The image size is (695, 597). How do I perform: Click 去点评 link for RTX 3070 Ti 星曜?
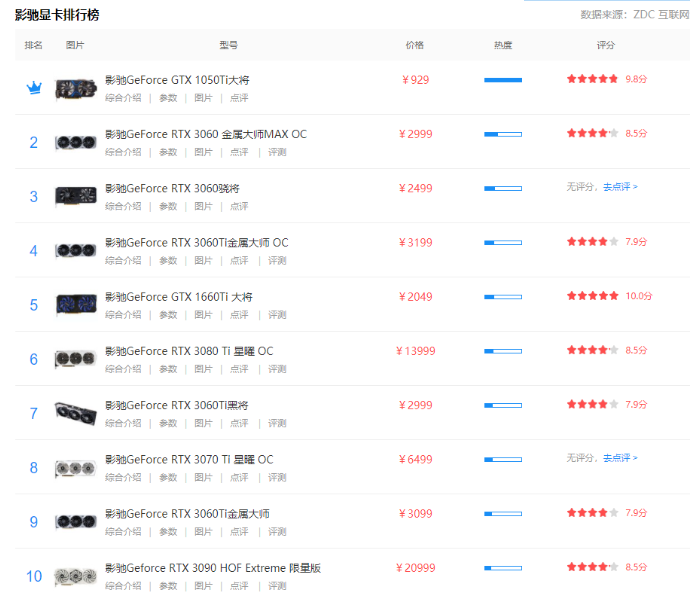pos(620,458)
